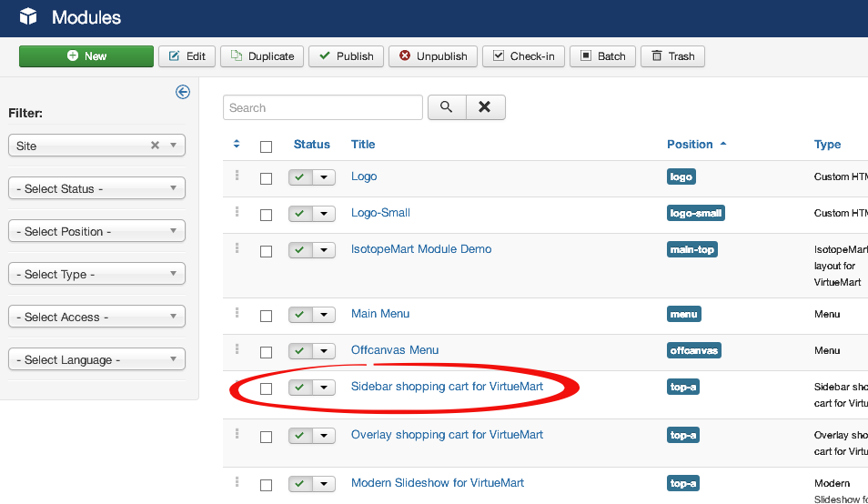Grab the drag handle for Main Menu row

237,313
